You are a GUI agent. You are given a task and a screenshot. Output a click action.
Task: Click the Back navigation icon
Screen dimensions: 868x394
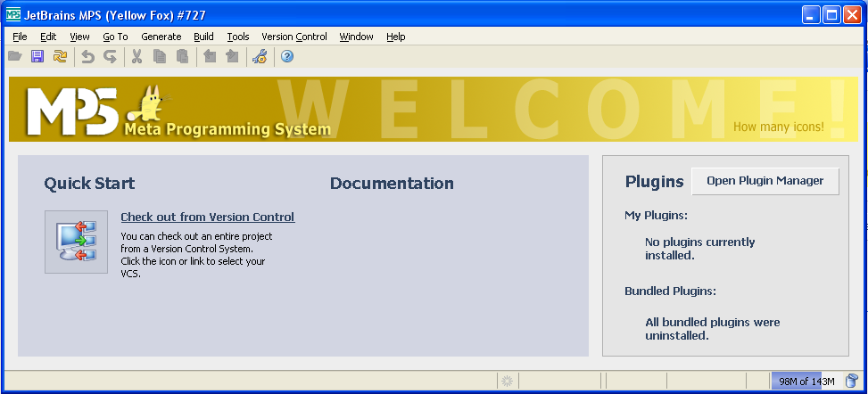(210, 56)
